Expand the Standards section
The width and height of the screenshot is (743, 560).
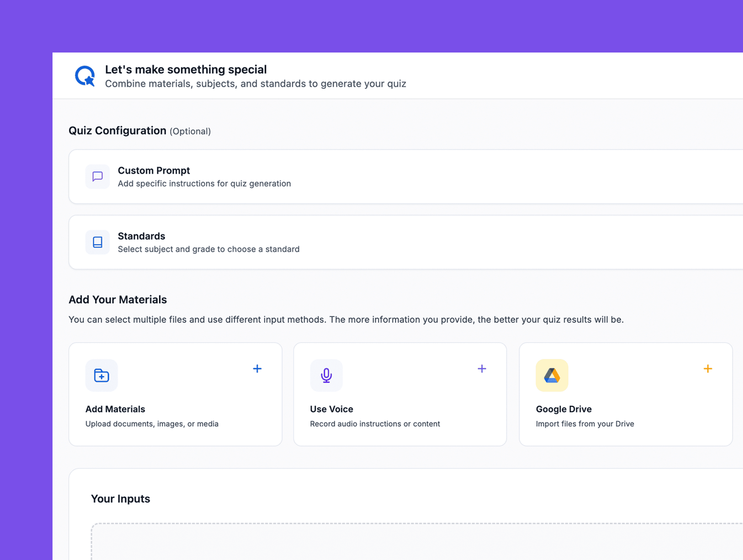pos(490,242)
